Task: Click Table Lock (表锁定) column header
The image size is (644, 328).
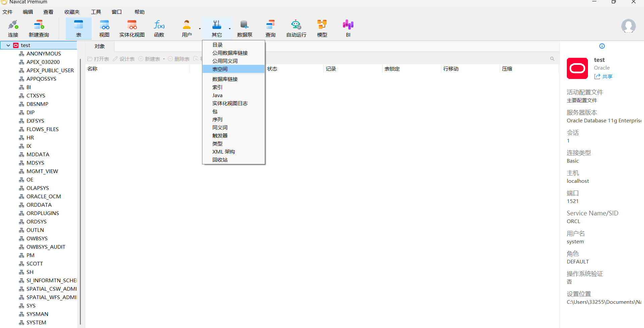Action: (412, 69)
